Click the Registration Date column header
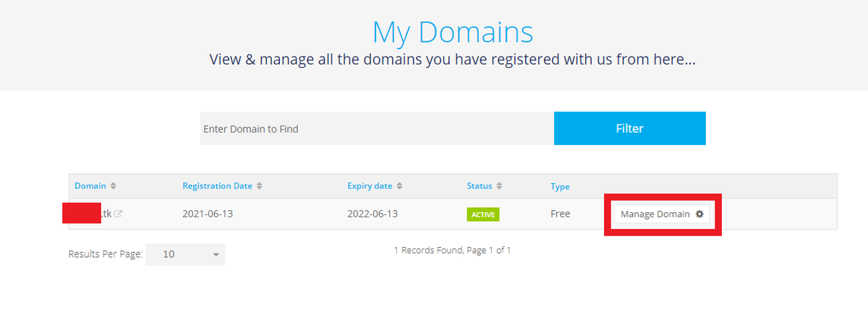868x331 pixels. pyautogui.click(x=217, y=186)
